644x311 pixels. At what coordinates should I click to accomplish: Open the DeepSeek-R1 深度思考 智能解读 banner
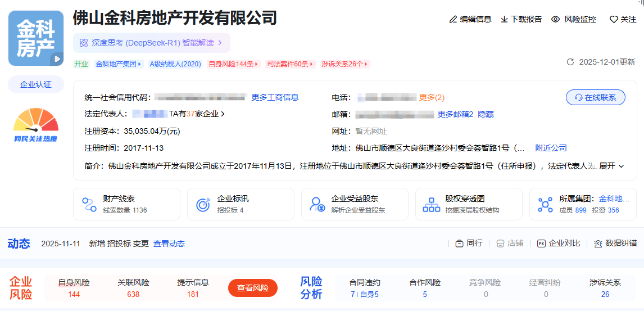(x=152, y=43)
